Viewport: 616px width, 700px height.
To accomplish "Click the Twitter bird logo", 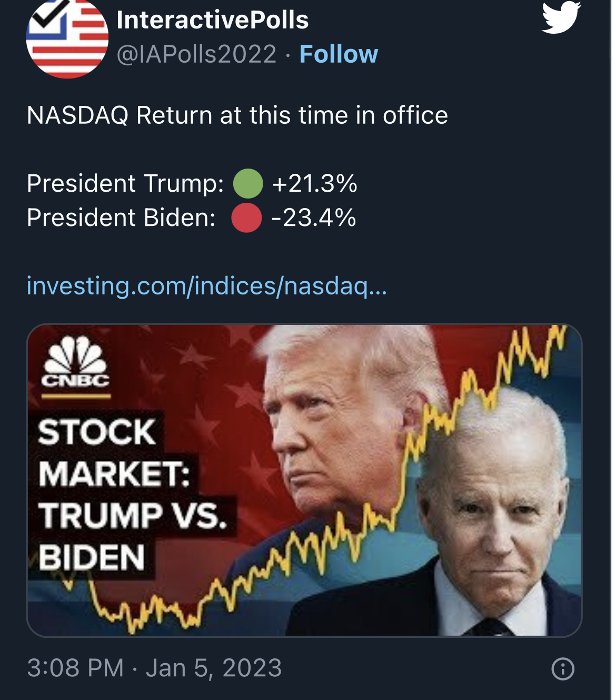I will point(561,17).
